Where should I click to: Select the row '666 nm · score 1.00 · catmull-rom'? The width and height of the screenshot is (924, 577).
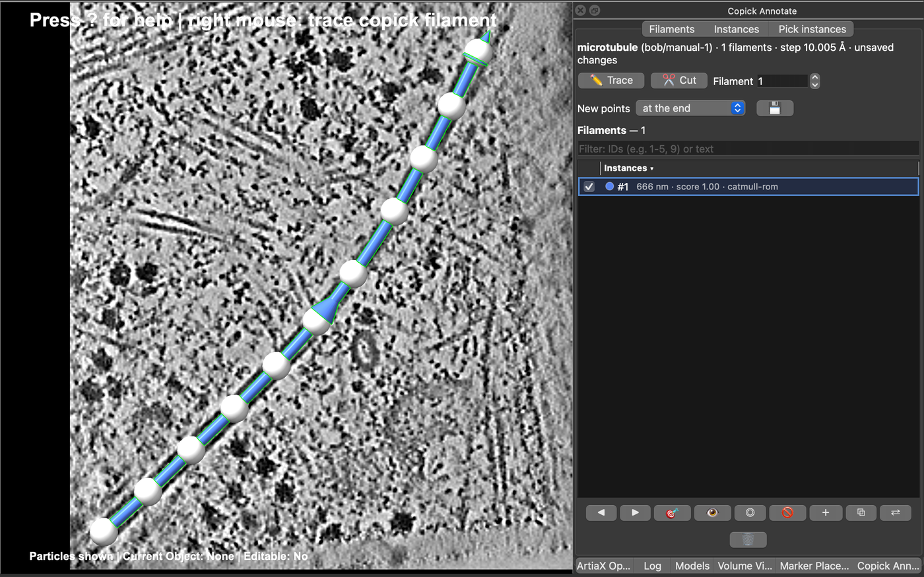(x=748, y=187)
